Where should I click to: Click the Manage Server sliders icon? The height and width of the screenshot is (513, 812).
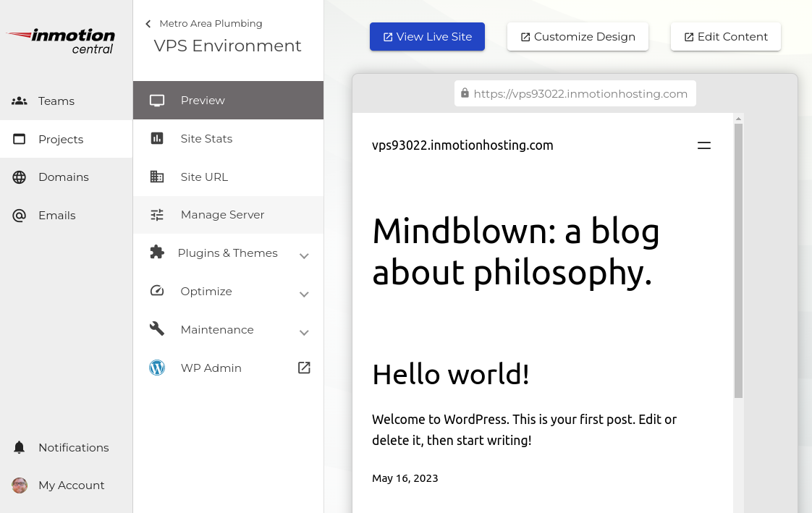point(157,215)
